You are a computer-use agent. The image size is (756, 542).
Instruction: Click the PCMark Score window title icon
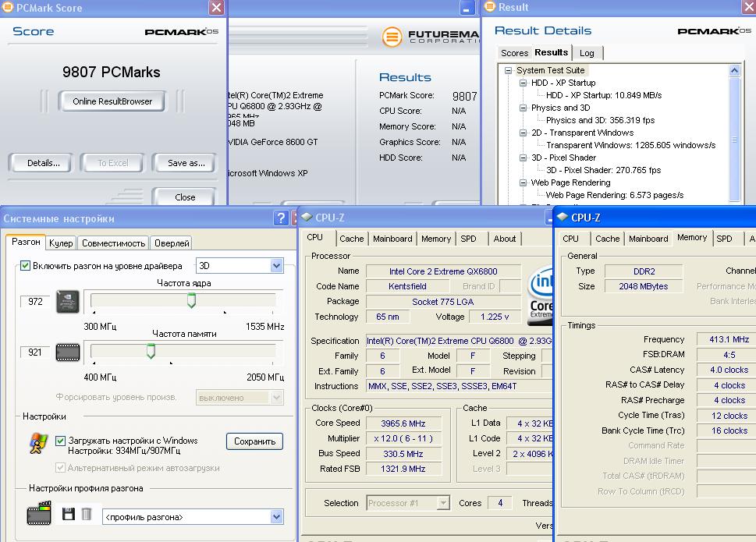click(8, 7)
